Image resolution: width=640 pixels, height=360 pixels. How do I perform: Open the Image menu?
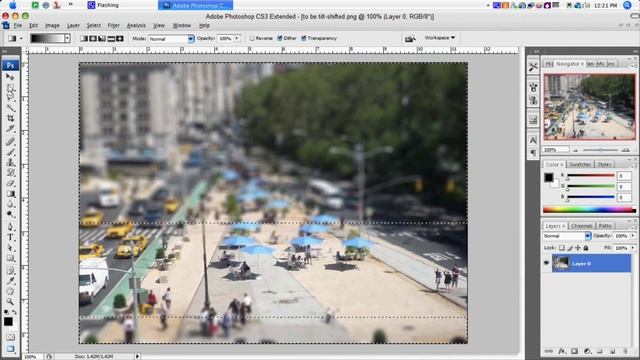(52, 25)
